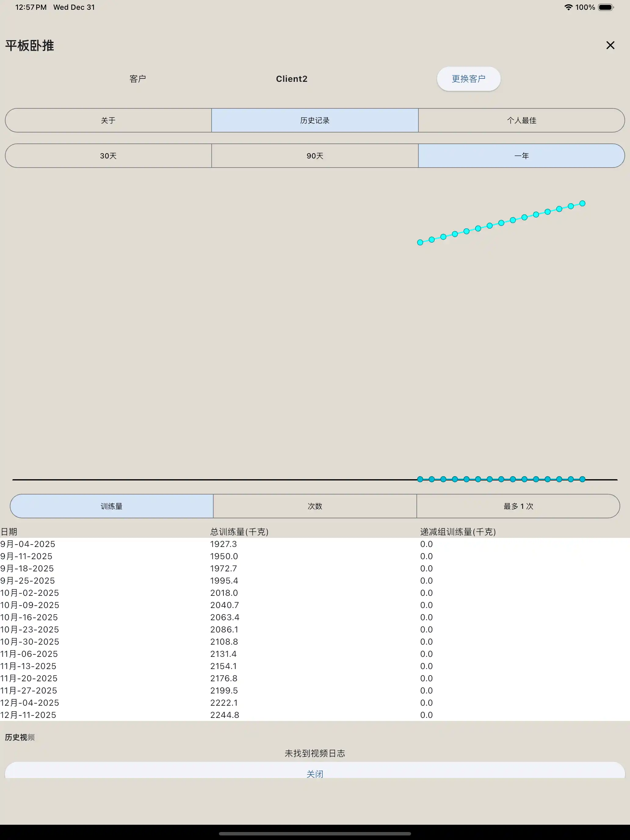The width and height of the screenshot is (630, 840).
Task: Click the last data point on the chart line
Action: pos(582,204)
